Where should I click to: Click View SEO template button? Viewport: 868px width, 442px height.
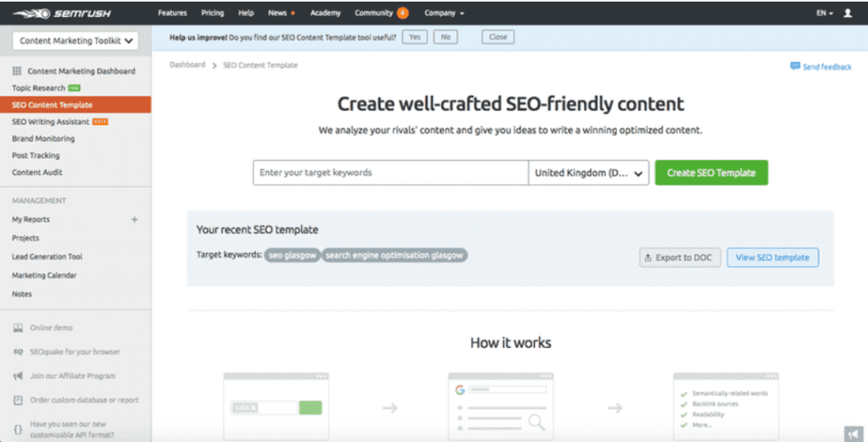772,257
